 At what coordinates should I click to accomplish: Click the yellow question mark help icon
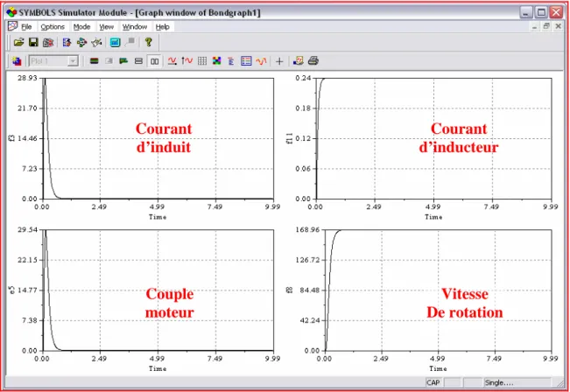click(148, 42)
